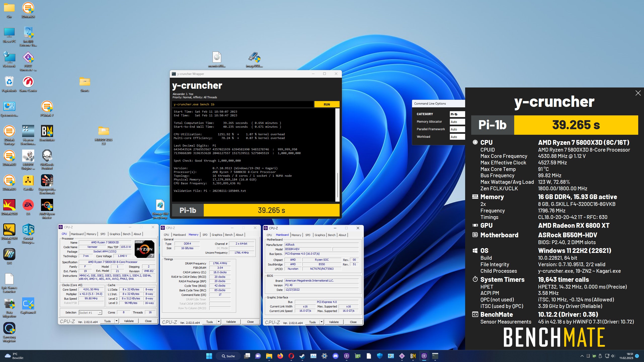
Task: Open the memtest86 file on the desktop
Action: (x=217, y=59)
